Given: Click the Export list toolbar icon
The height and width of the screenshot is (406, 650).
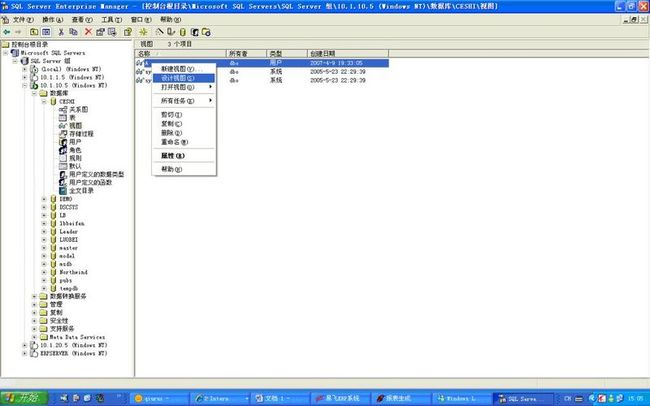Looking at the screenshot, I should (x=112, y=32).
